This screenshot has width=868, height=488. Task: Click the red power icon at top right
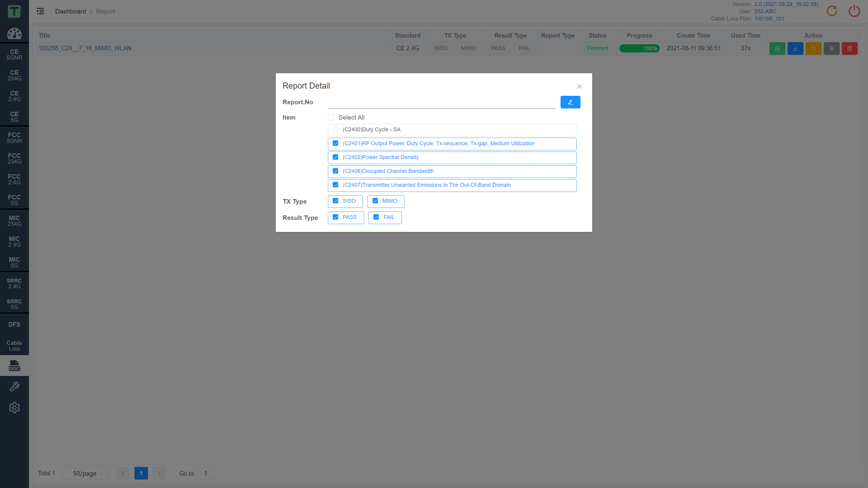point(854,11)
